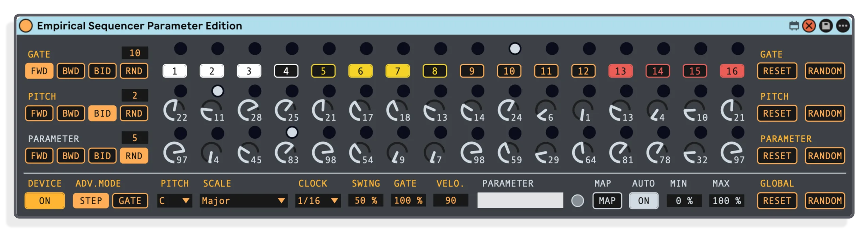Viewport: 868px width, 232px height.
Task: Toggle gate step 9
Action: (x=472, y=71)
